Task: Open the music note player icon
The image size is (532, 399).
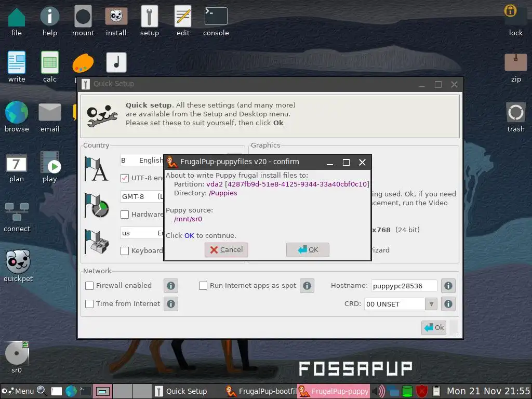Action: pyautogui.click(x=116, y=62)
